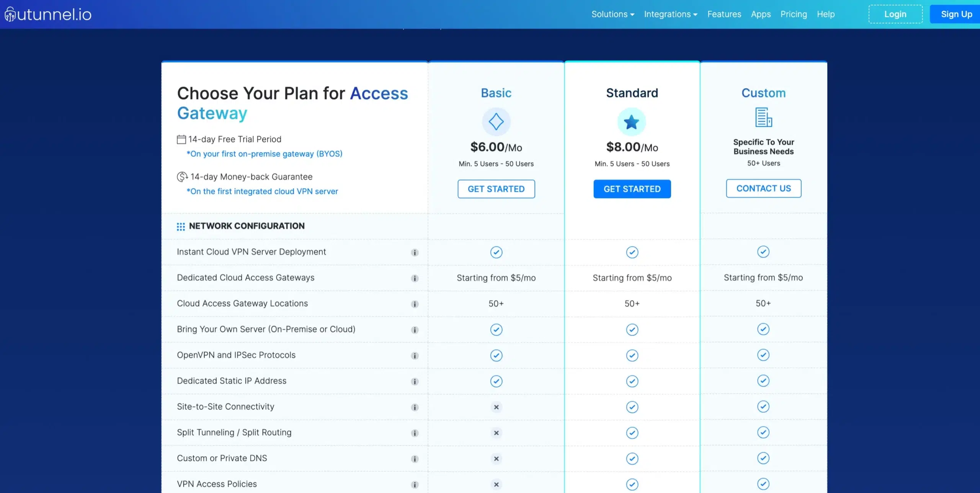980x493 pixels.
Task: Info icon for Site-to-Site Connectivity
Action: click(415, 407)
